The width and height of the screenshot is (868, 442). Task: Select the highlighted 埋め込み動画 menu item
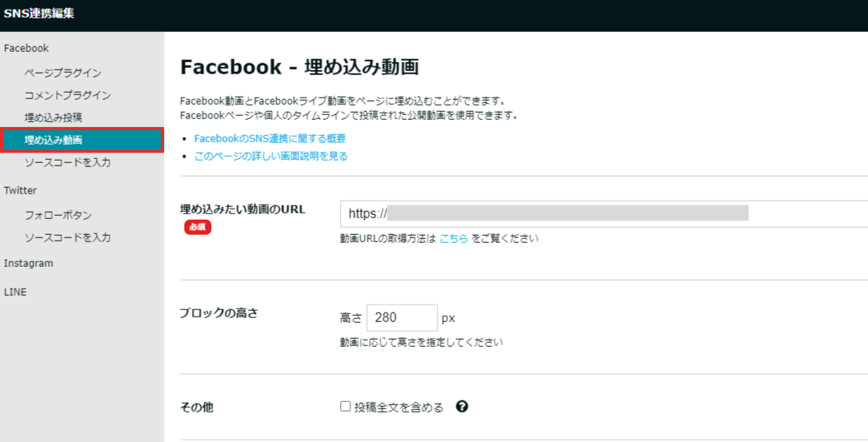pos(82,140)
